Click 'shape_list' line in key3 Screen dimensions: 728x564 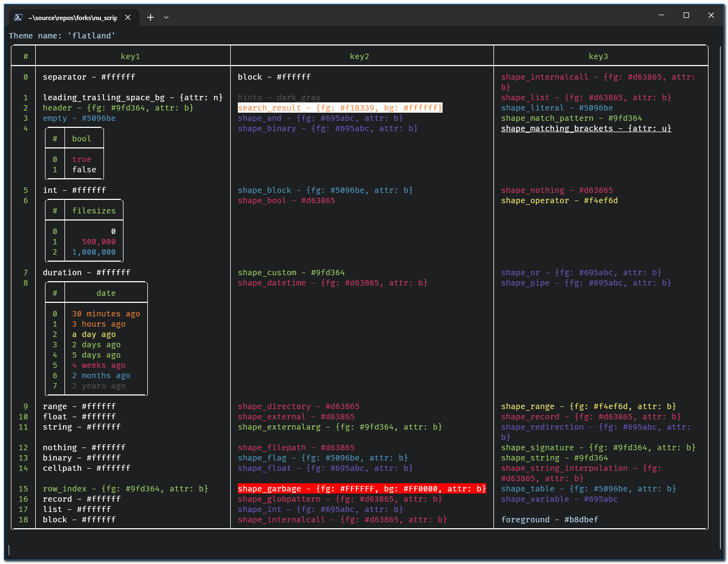[x=586, y=98]
